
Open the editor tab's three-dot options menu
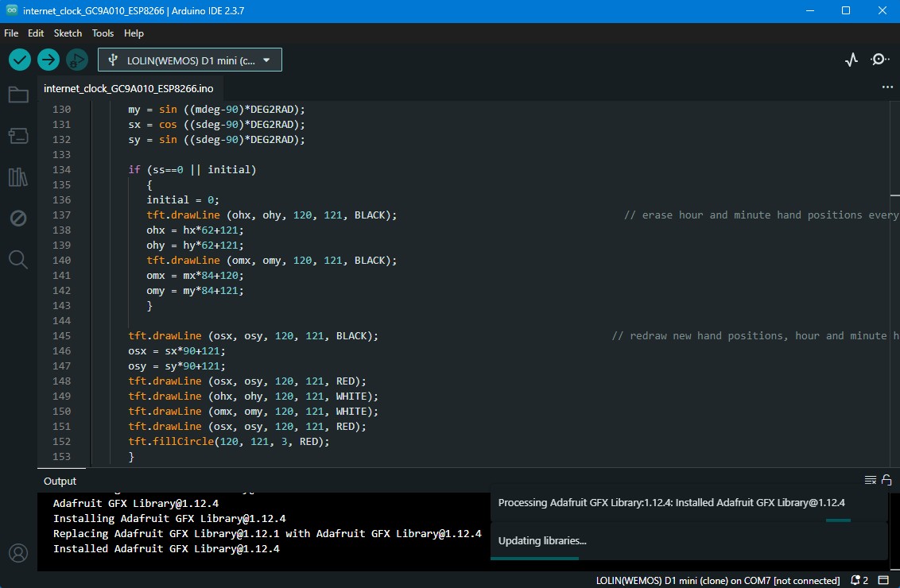pyautogui.click(x=887, y=87)
